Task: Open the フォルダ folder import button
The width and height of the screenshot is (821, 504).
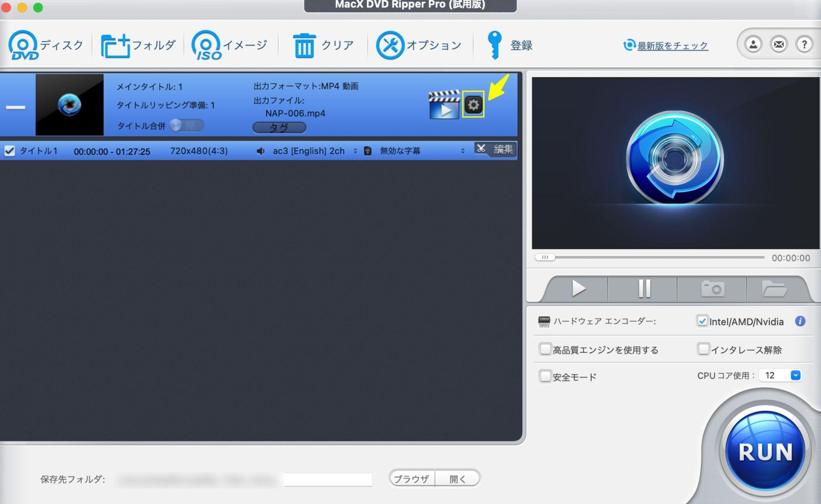Action: coord(138,45)
